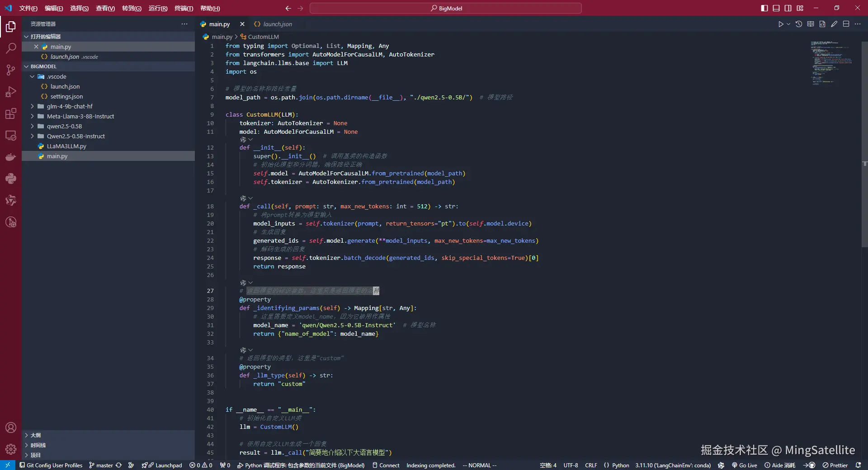The height and width of the screenshot is (470, 868).
Task: Open the Explorer view in the activity bar
Action: coord(11,27)
